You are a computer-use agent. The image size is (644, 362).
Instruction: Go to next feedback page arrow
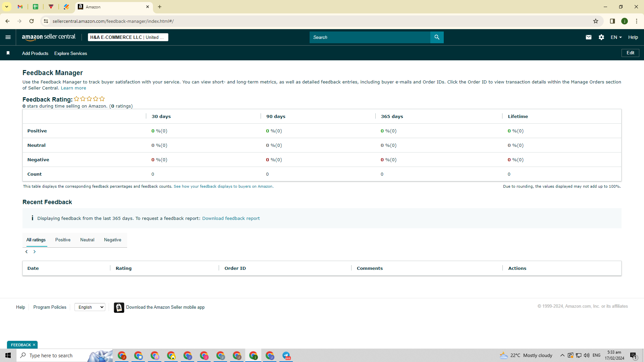click(35, 252)
